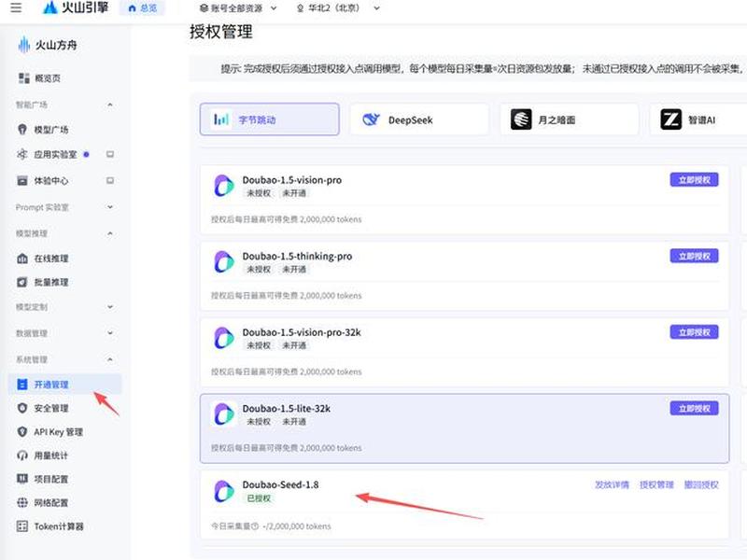747x560 pixels.
Task: Switch to the 智谱AI provider tab
Action: coord(700,119)
